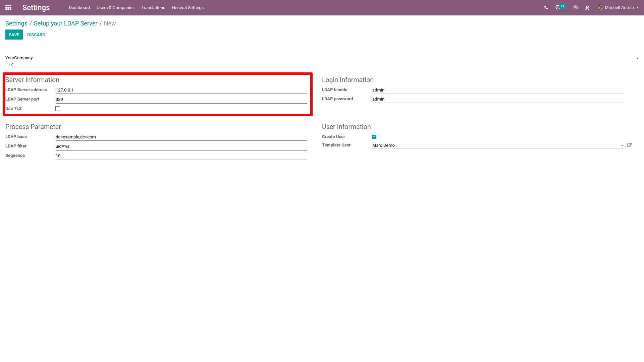Click the external link icon next to Template User
This screenshot has height=362, width=644.
click(x=630, y=145)
